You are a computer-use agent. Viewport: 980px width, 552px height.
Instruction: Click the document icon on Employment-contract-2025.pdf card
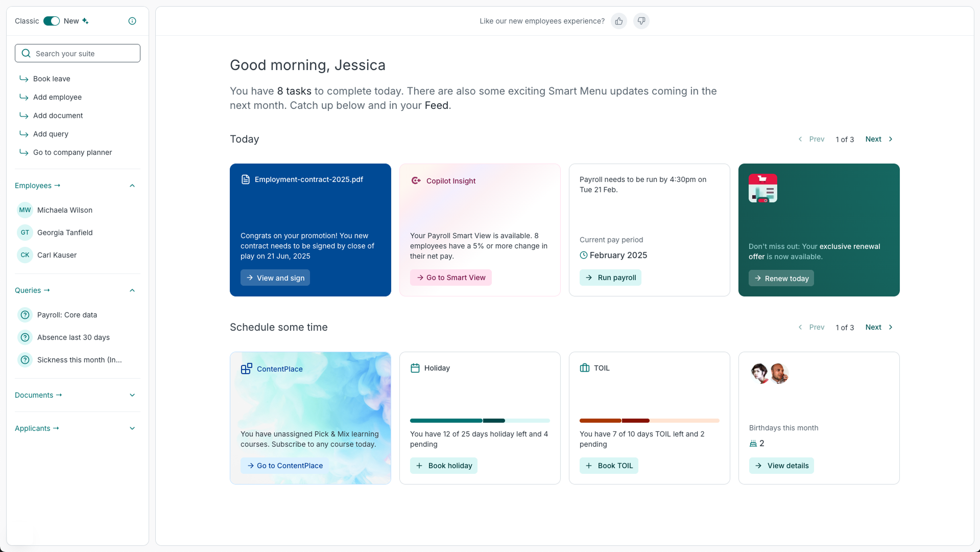point(246,179)
